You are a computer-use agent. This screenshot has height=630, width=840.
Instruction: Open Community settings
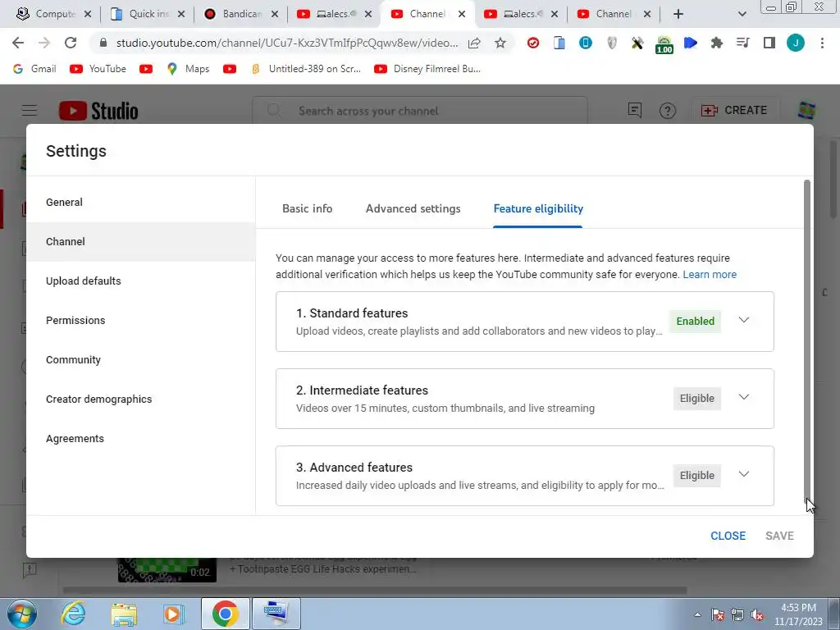coord(141,359)
